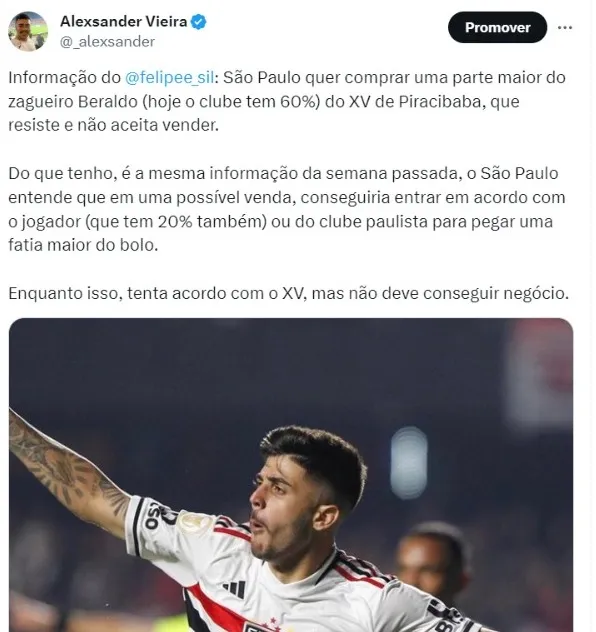The height and width of the screenshot is (632, 596).
Task: Open the three-dot more options menu
Action: (x=565, y=27)
